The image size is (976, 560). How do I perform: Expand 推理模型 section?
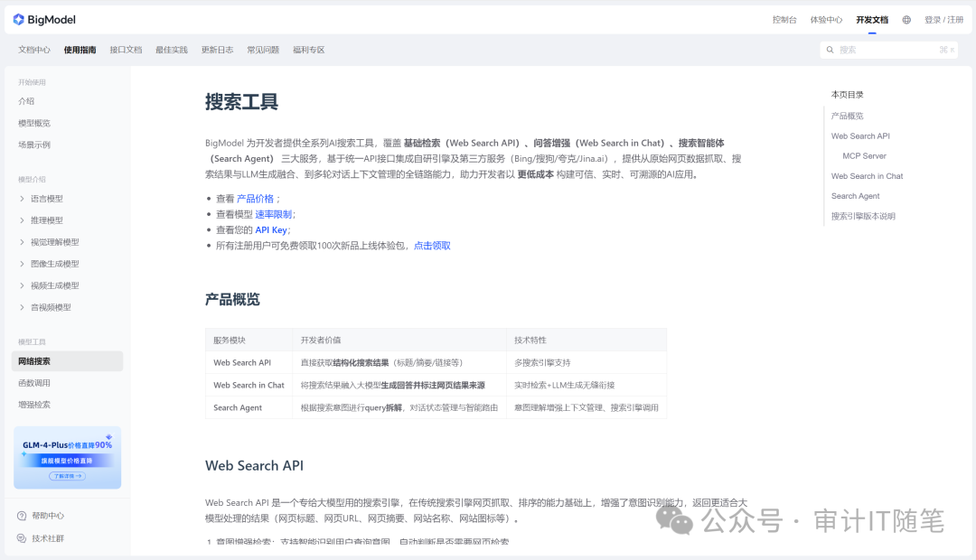[x=22, y=220]
